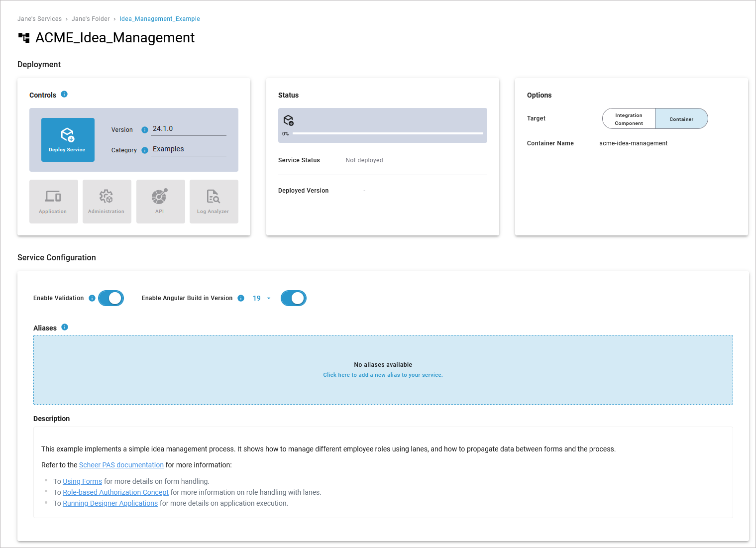Go to Jane's Services in breadcrumb
Screen dimensions: 756x548
pyautogui.click(x=39, y=19)
